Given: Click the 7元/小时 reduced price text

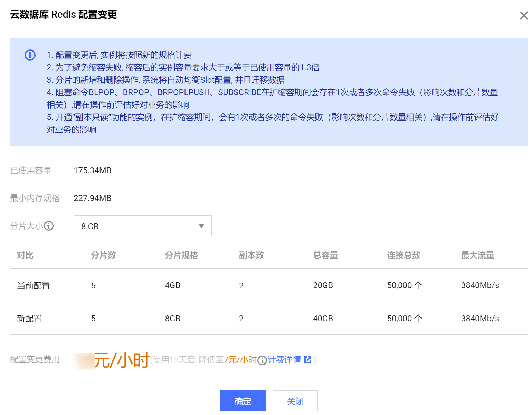Looking at the screenshot, I should pos(240,360).
